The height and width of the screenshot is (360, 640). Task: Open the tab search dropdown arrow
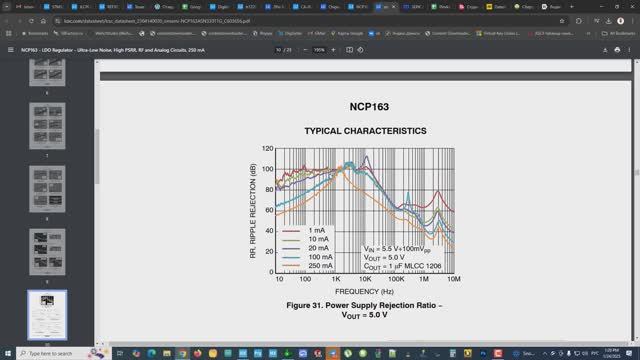[x=6, y=7]
